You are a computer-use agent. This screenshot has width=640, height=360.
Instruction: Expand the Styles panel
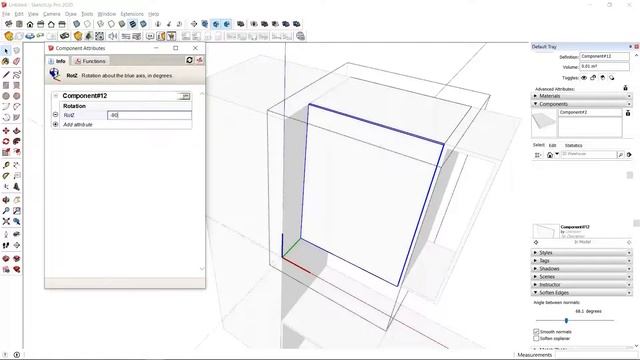point(582,253)
